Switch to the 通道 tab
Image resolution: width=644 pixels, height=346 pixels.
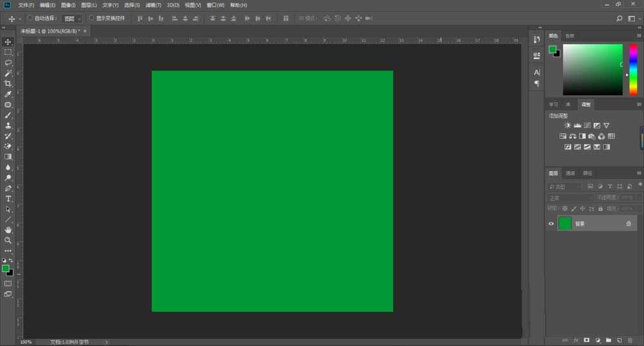[x=571, y=173]
